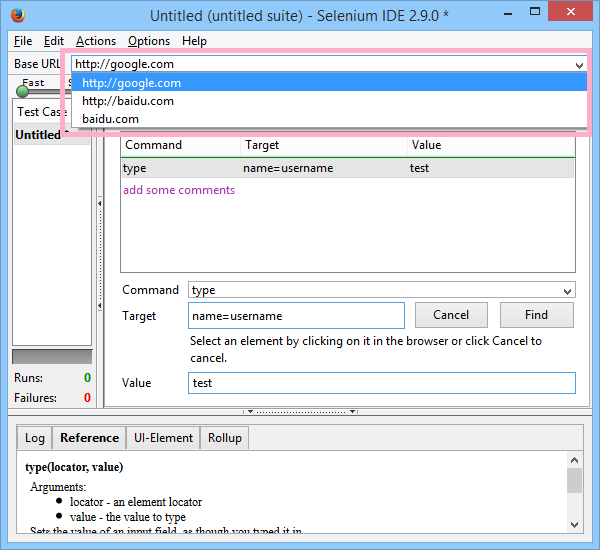The width and height of the screenshot is (600, 550).
Task: Click the test run progress bar
Action: 52,357
